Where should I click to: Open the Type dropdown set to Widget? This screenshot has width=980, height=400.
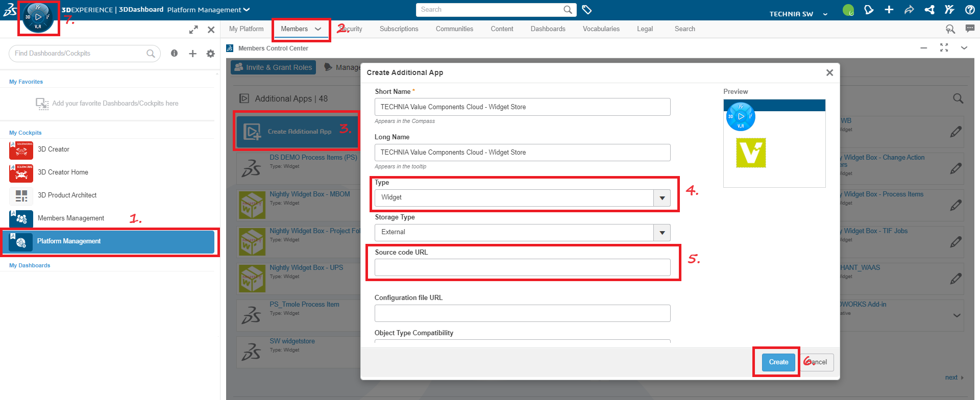click(662, 198)
